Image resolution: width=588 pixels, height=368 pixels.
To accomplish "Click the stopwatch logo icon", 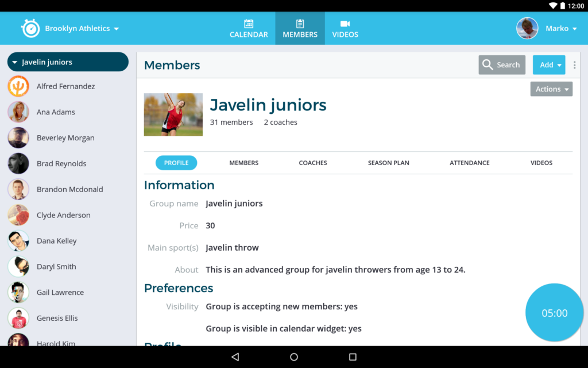I will [x=30, y=28].
